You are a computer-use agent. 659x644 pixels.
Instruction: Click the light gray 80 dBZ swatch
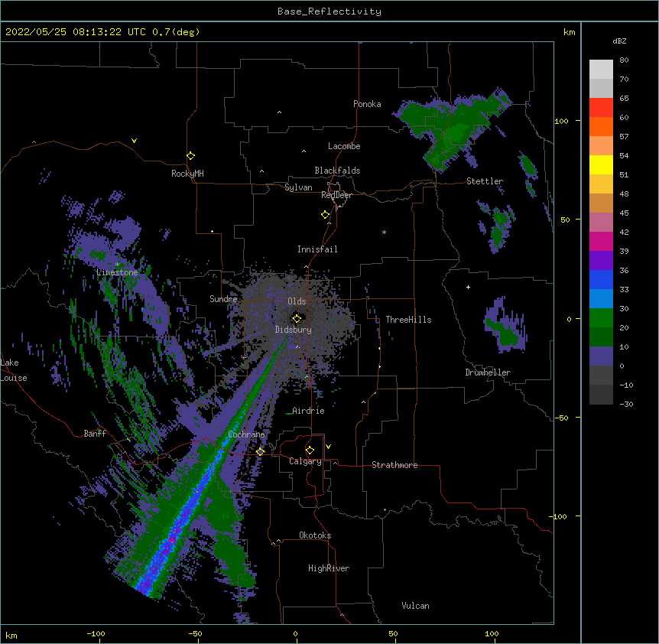(601, 70)
